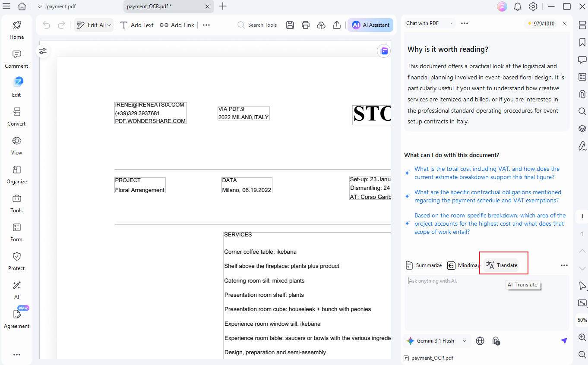The image size is (588, 365).
Task: Open the tab list dropdown before payment.pdf
Action: click(x=40, y=6)
